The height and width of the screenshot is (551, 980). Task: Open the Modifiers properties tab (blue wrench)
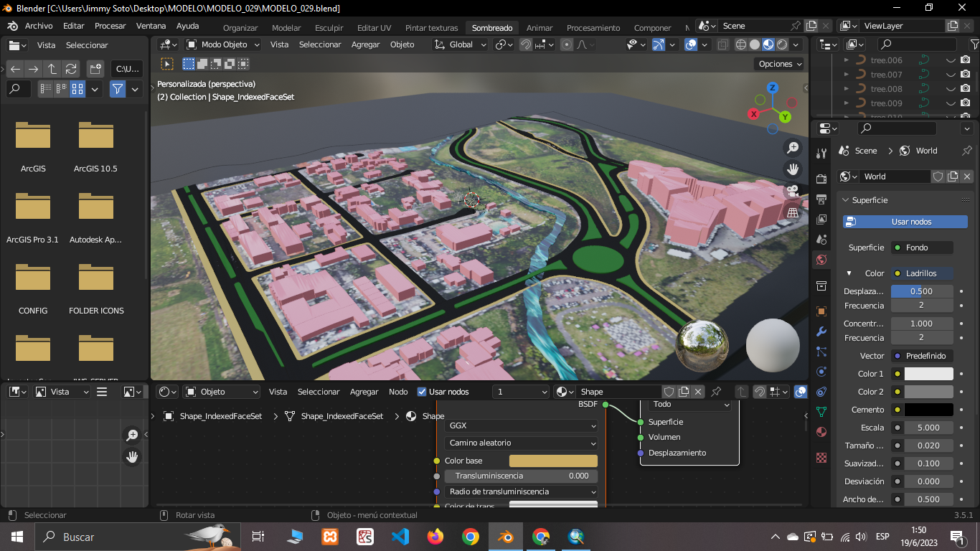[x=821, y=331]
